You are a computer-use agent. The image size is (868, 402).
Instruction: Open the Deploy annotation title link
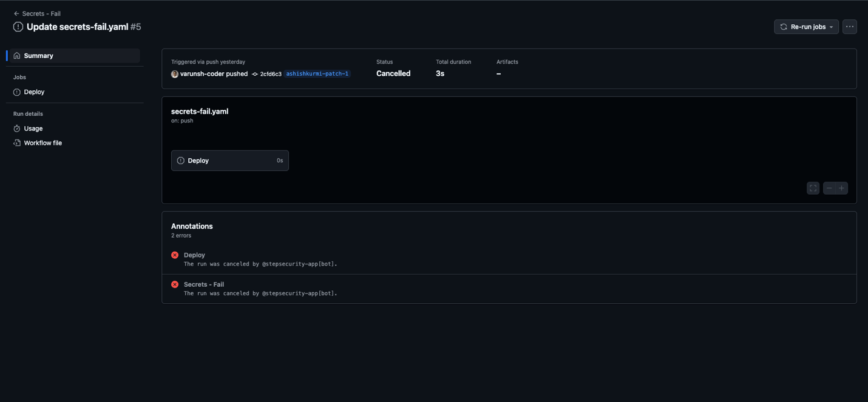coord(194,255)
